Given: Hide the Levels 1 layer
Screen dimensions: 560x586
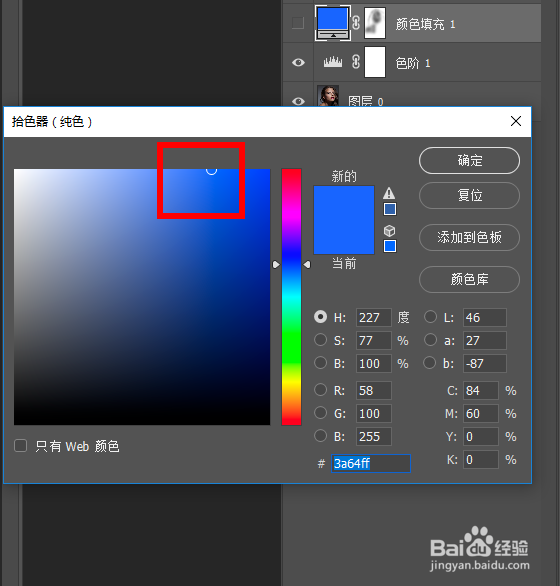Looking at the screenshot, I should [298, 62].
